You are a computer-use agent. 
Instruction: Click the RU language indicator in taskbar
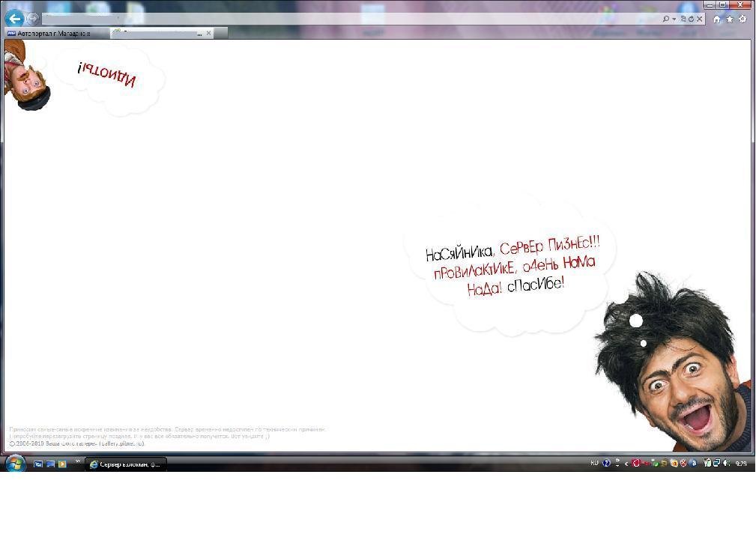pos(594,464)
